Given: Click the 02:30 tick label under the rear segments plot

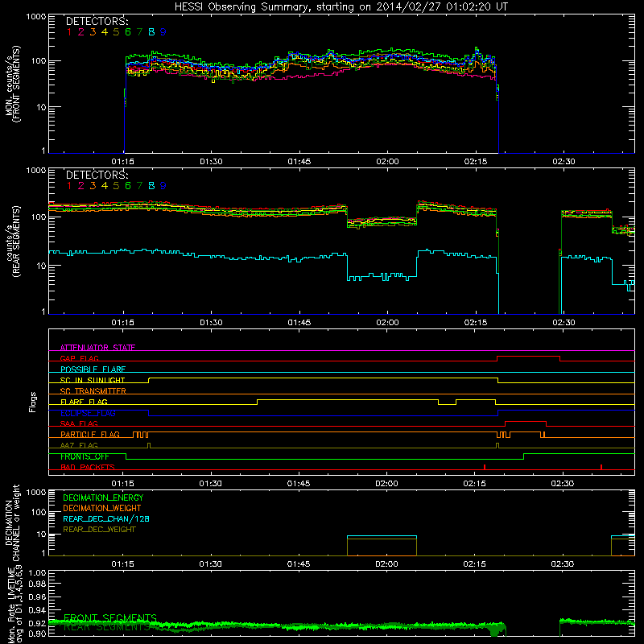Looking at the screenshot, I should click(x=563, y=323).
